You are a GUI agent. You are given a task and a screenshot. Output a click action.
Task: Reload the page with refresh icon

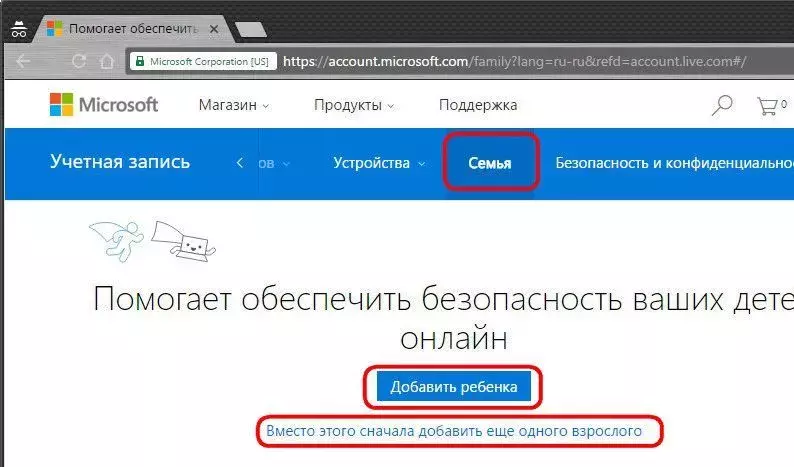pyautogui.click(x=78, y=61)
